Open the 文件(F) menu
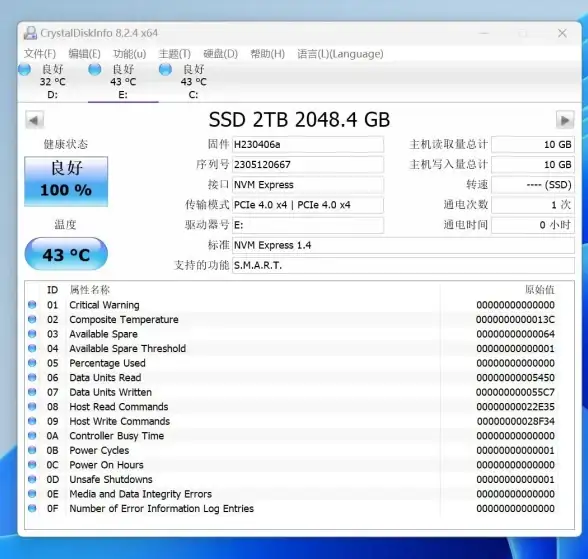The height and width of the screenshot is (559, 588). [40, 54]
